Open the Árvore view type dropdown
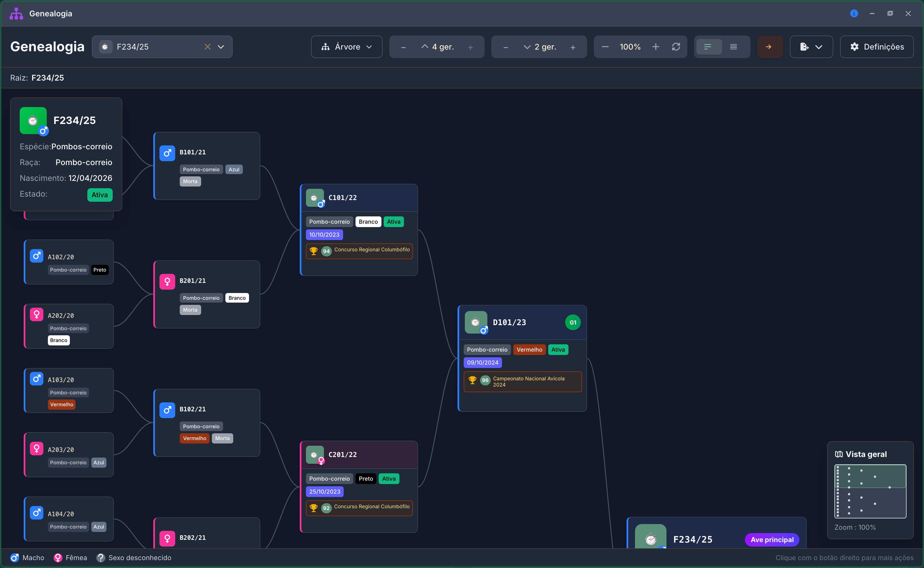The width and height of the screenshot is (924, 568). [346, 47]
